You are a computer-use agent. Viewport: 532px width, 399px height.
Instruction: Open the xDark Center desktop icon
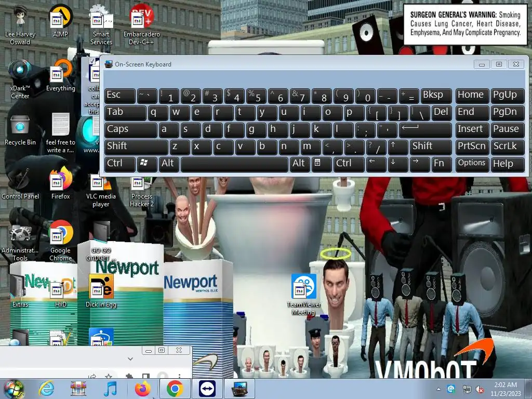pos(20,79)
